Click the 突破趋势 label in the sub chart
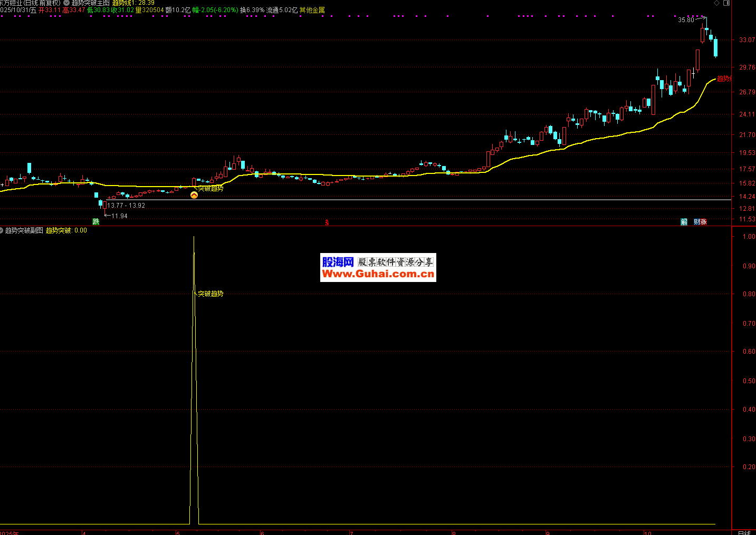 tap(210, 294)
